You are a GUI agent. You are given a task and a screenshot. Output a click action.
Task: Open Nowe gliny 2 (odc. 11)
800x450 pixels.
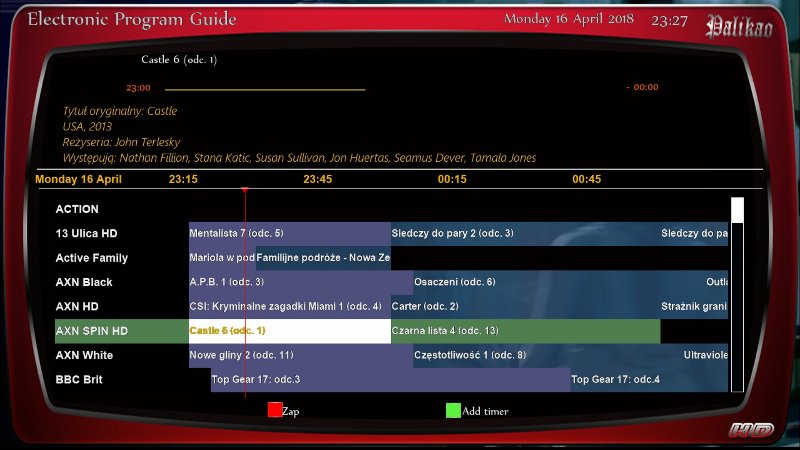[x=301, y=355]
